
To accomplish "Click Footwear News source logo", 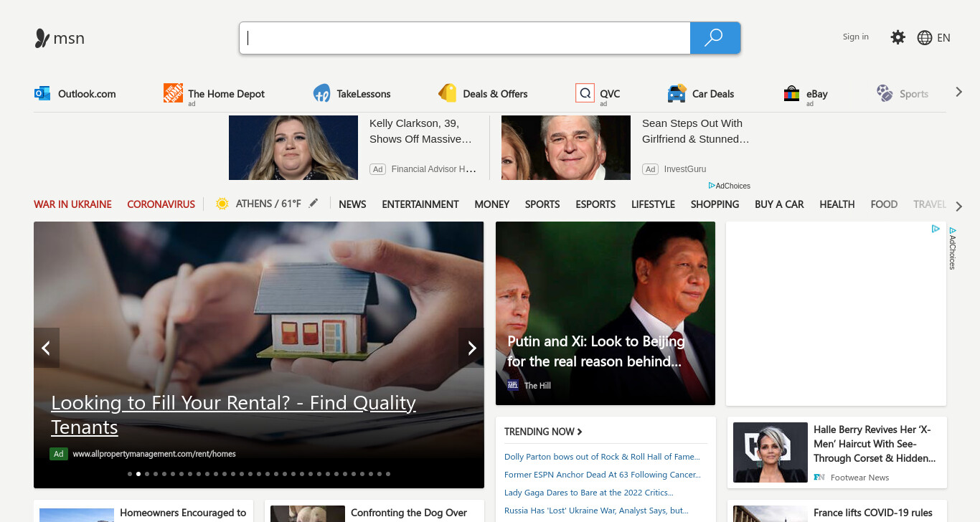I will (x=819, y=477).
